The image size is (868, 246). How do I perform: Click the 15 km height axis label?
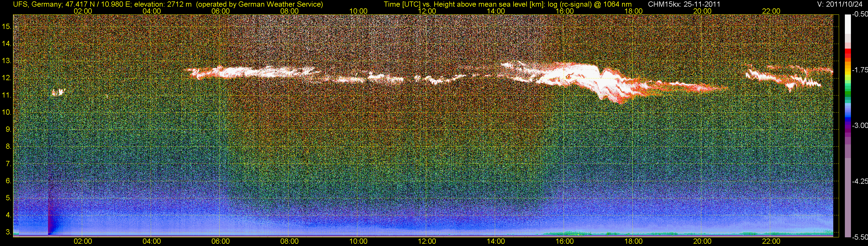coord(7,27)
